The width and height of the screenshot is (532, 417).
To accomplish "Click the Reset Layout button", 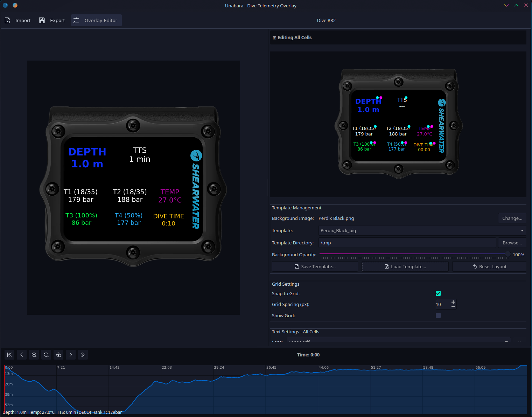I will coord(489,266).
